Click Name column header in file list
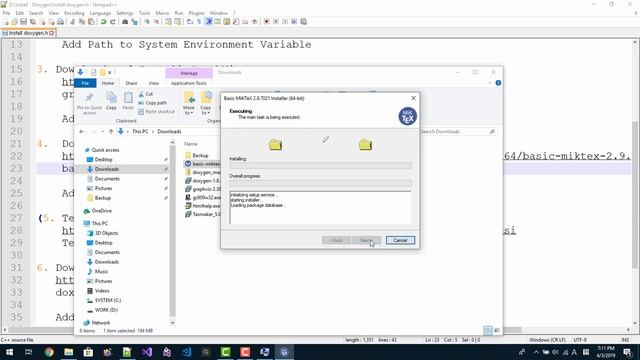The width and height of the screenshot is (640, 360). click(191, 144)
